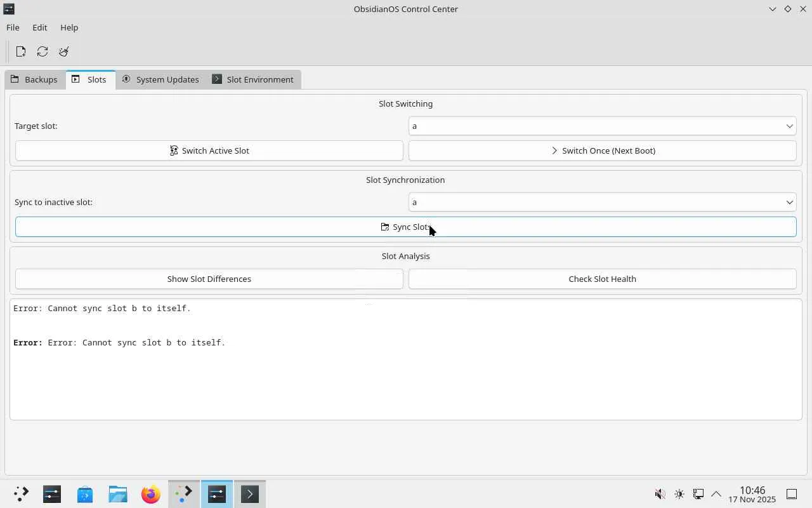Open the Slot Environment tab
Viewport: 812px width, 508px height.
point(253,79)
